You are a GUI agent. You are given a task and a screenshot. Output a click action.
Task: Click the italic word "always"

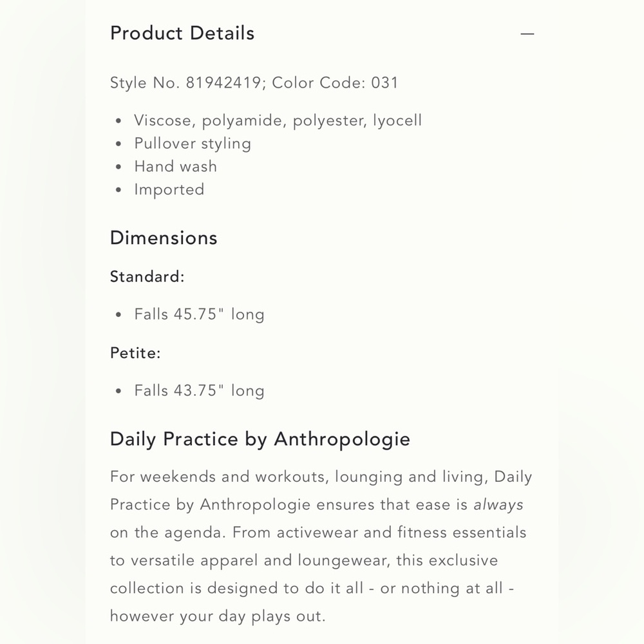(498, 505)
